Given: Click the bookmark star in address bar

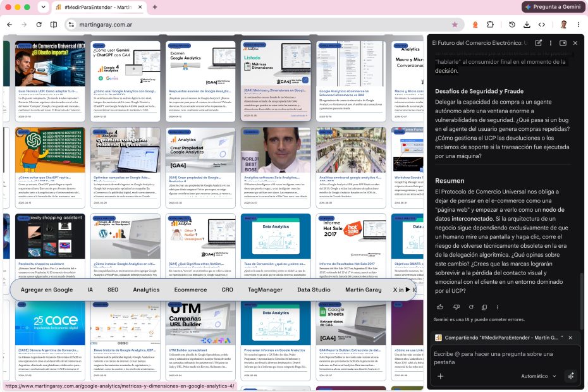Looking at the screenshot, I should tap(455, 25).
